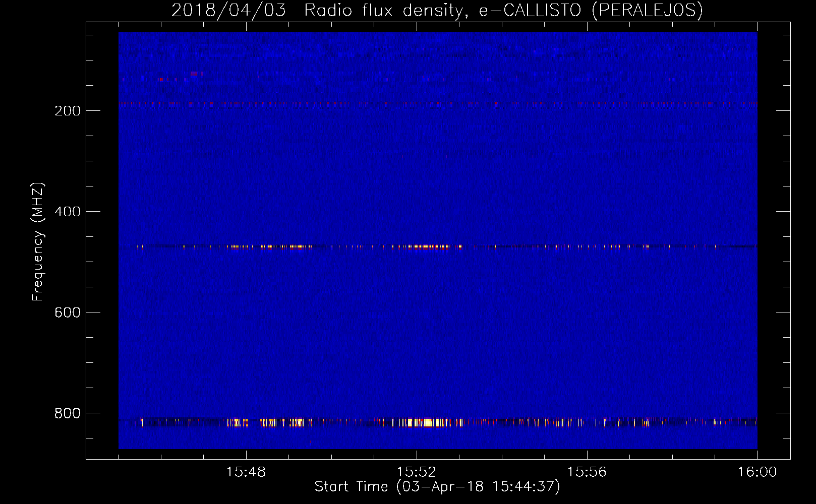Click the 'Start Time (03-Apr-18 15:44:37)' label
Image resolution: width=816 pixels, height=504 pixels.
click(x=437, y=487)
